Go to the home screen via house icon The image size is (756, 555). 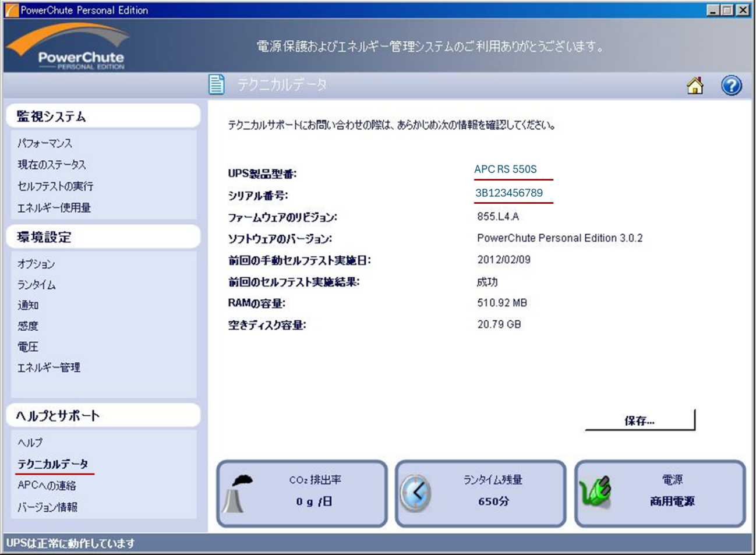coord(695,85)
